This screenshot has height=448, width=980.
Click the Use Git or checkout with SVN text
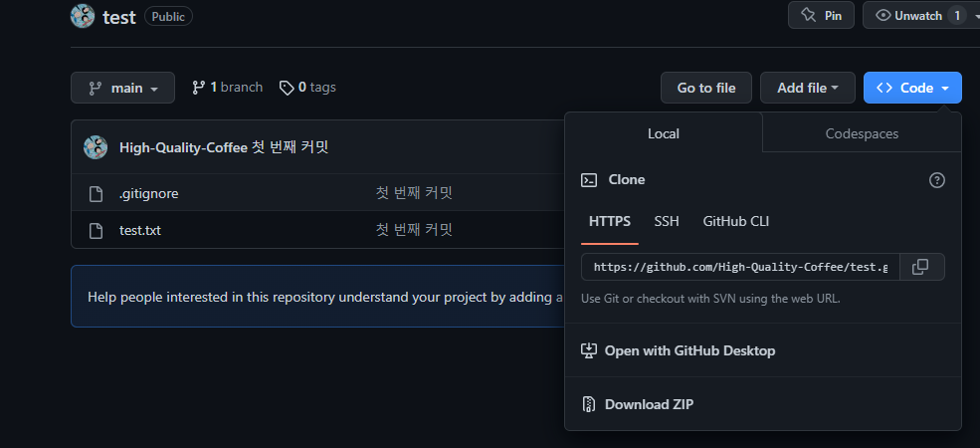710,299
